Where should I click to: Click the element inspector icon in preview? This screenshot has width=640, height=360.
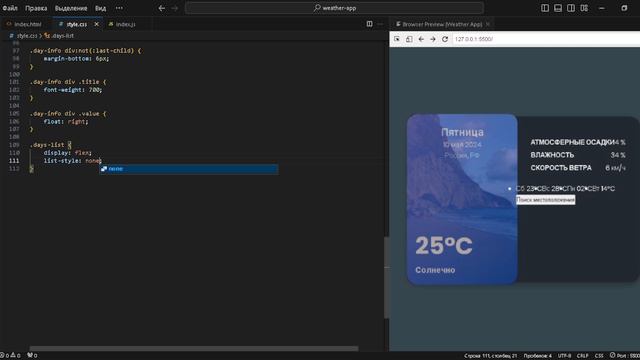click(x=397, y=39)
